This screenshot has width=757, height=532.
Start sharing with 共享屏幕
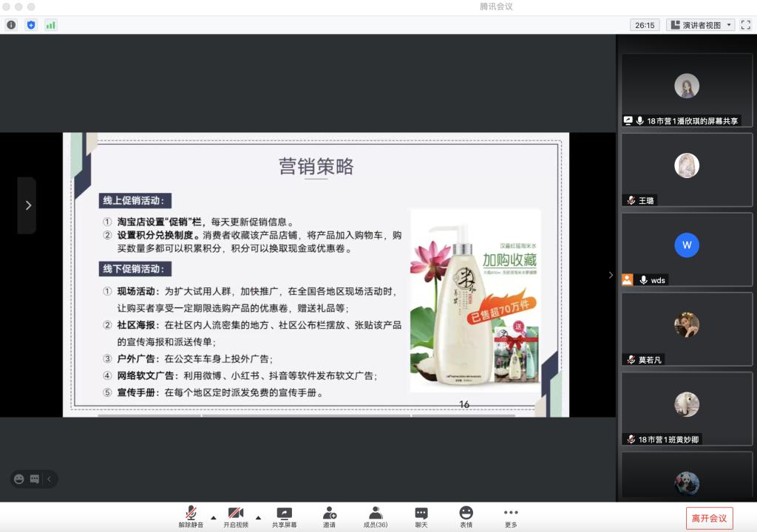[284, 516]
